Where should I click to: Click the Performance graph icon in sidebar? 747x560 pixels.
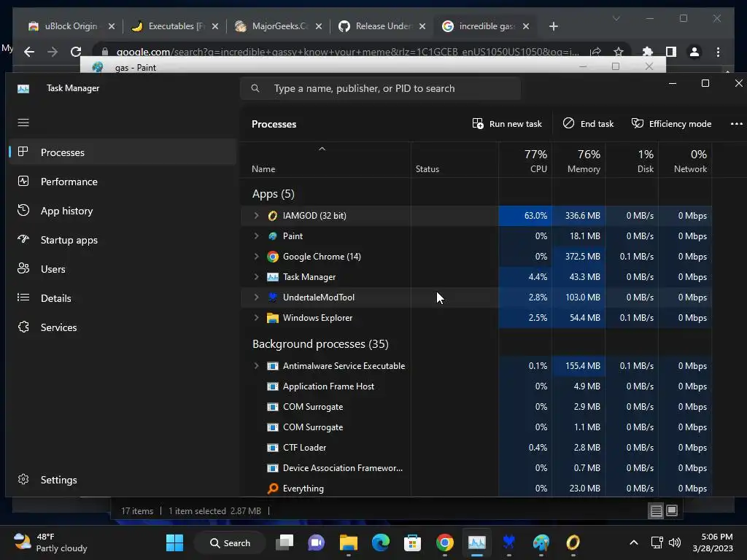[x=23, y=181]
